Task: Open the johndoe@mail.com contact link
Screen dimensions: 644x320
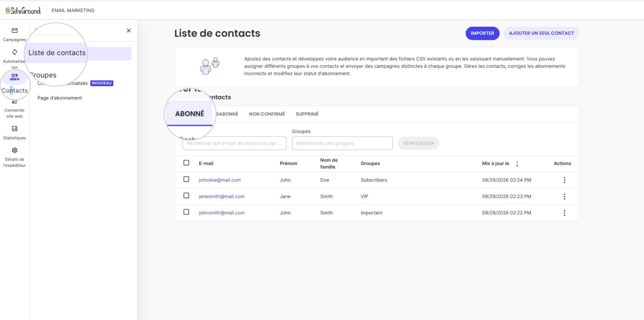Action: [x=220, y=180]
